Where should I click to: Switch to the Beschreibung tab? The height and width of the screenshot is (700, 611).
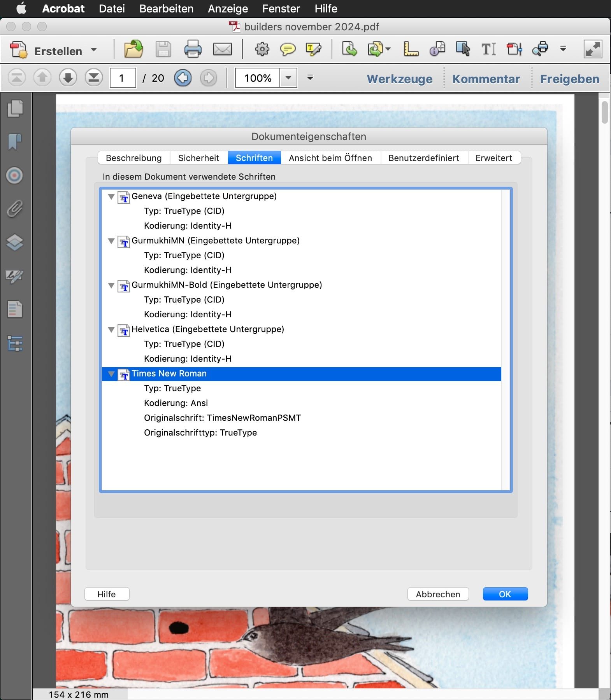point(134,158)
